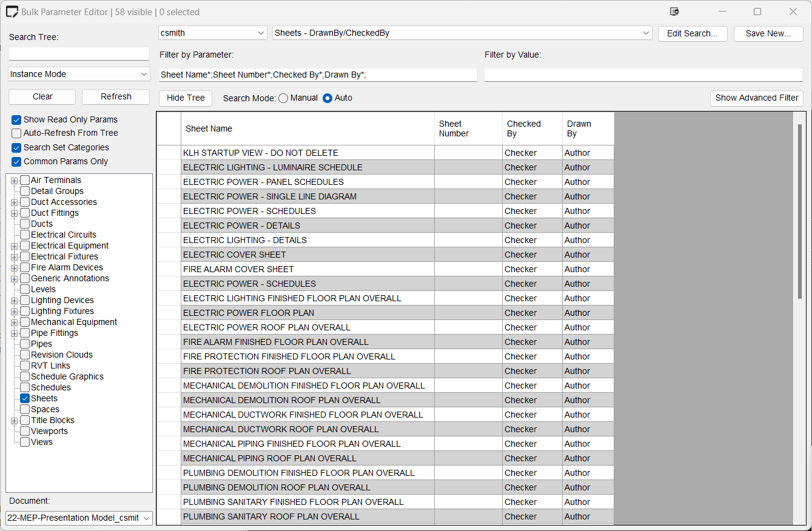Image resolution: width=812 pixels, height=531 pixels.
Task: Expand the Electrical Equipment tree node
Action: (14, 246)
